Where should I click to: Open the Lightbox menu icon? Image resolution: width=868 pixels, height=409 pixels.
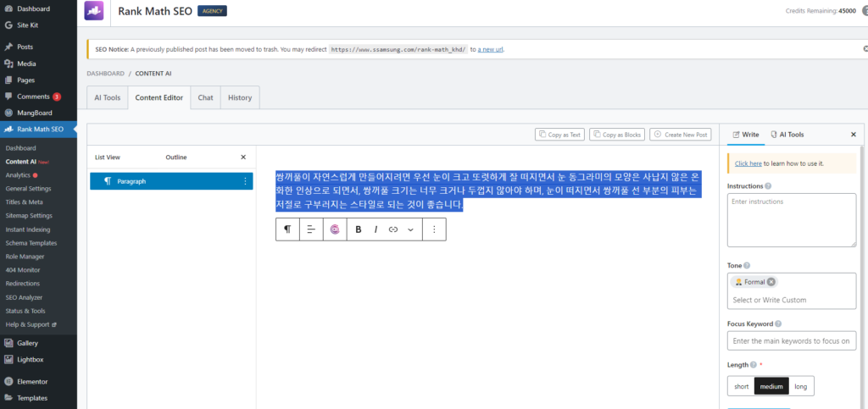(x=8, y=360)
